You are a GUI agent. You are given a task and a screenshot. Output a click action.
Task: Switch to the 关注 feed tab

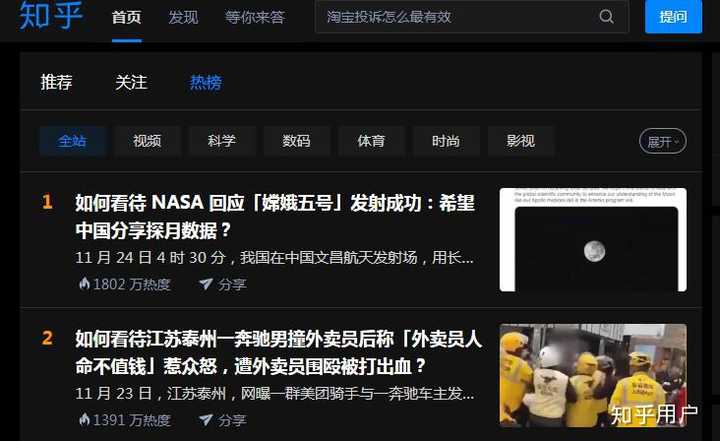point(131,82)
